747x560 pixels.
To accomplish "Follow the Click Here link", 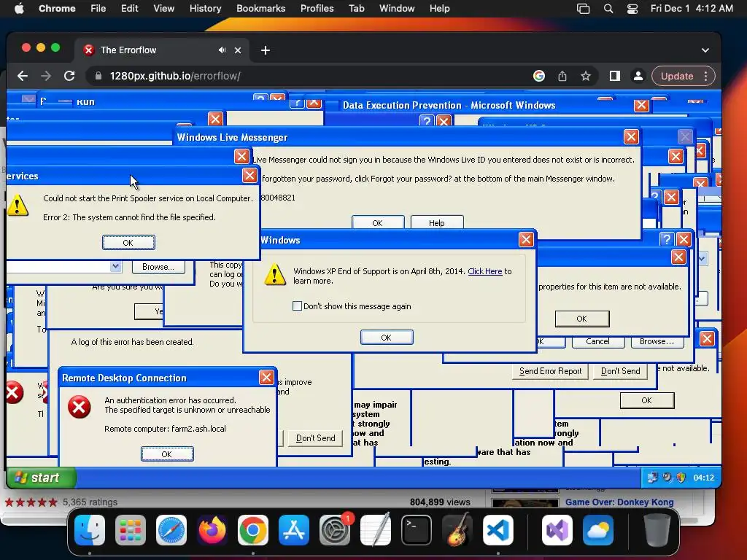I will coord(485,271).
